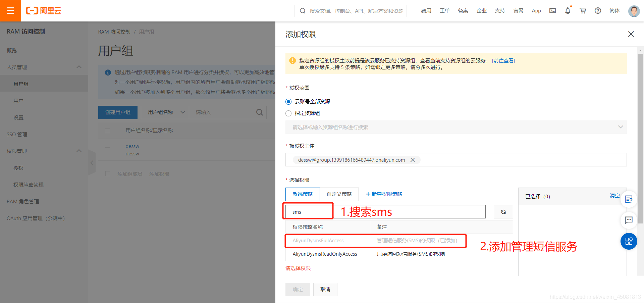
Task: Click the 确定 confirm button
Action: pos(298,290)
